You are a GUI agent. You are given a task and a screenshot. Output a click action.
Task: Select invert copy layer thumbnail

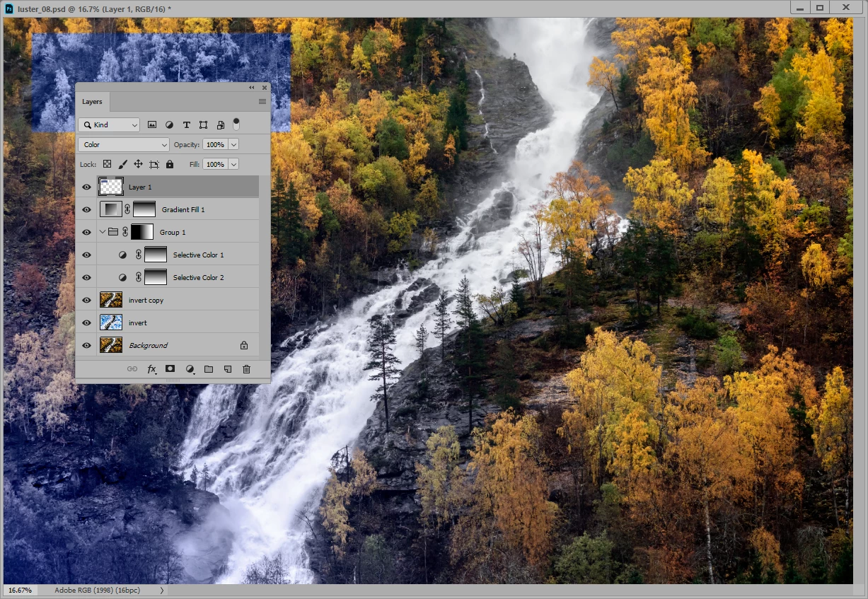click(x=111, y=301)
